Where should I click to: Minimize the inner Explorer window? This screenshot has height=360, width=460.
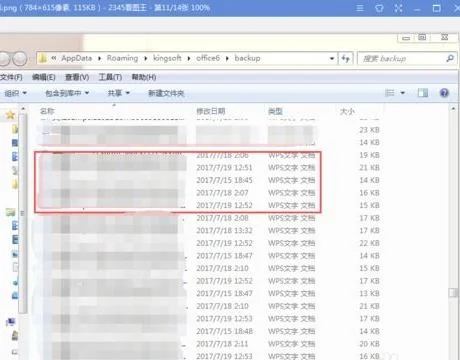click(406, 38)
